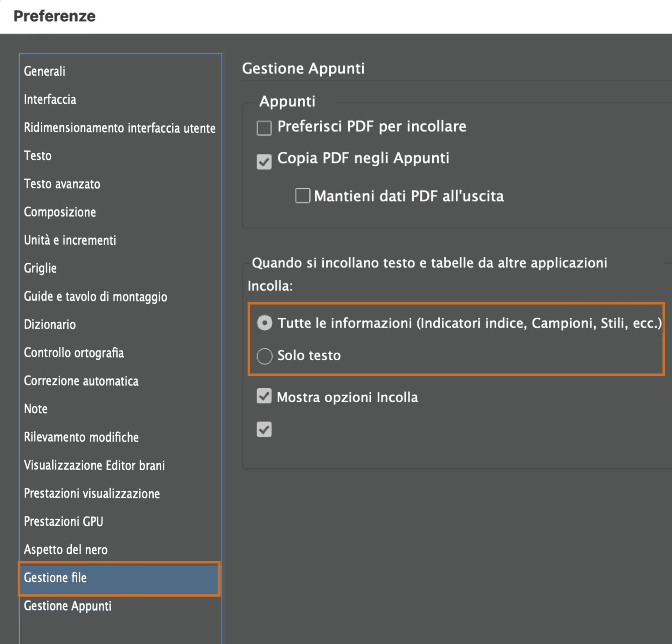The height and width of the screenshot is (644, 672).
Task: Enable Mantieni dati PDF all'uscita
Action: pos(302,195)
